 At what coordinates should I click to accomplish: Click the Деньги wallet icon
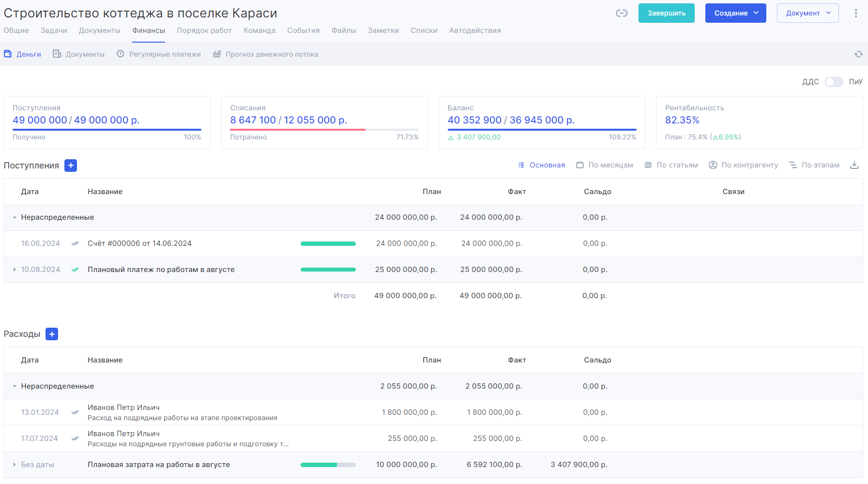[8, 54]
